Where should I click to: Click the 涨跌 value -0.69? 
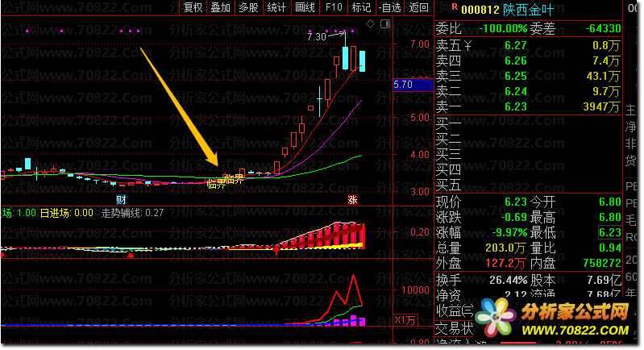(x=513, y=217)
